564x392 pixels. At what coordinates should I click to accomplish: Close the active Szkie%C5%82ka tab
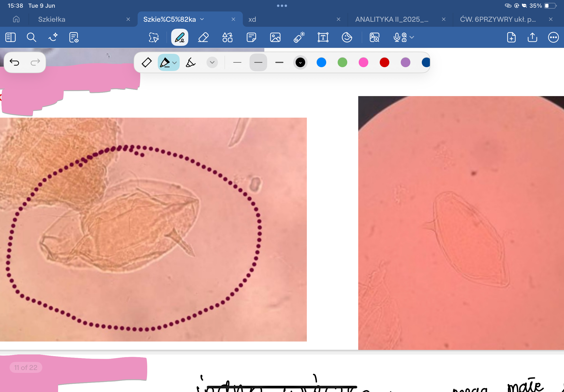tap(233, 19)
